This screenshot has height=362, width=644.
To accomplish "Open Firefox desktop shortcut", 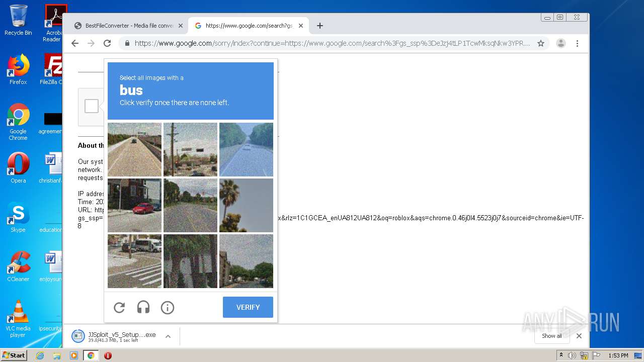I will click(x=18, y=69).
